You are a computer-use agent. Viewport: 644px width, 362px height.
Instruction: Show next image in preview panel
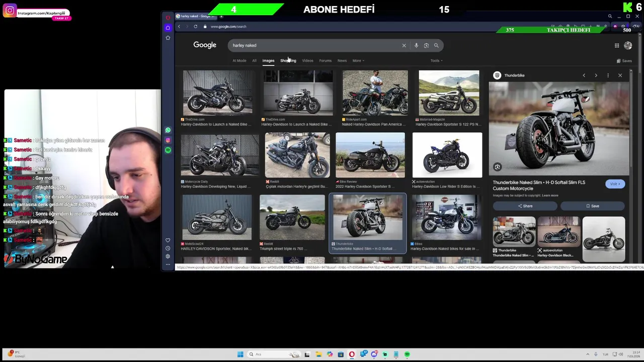pos(596,75)
